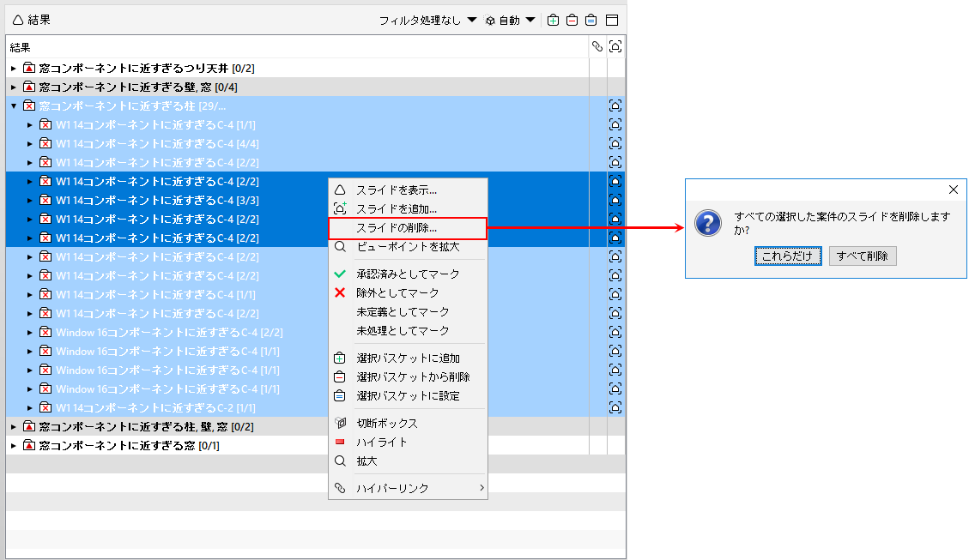
Task: Choose スライドの削除... from context menu
Action: [408, 228]
